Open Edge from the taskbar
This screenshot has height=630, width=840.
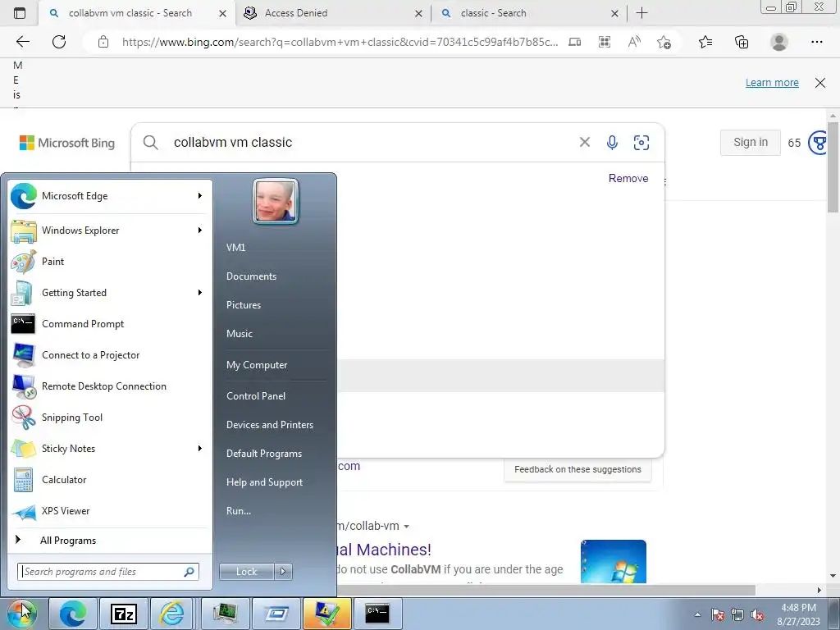pyautogui.click(x=72, y=614)
